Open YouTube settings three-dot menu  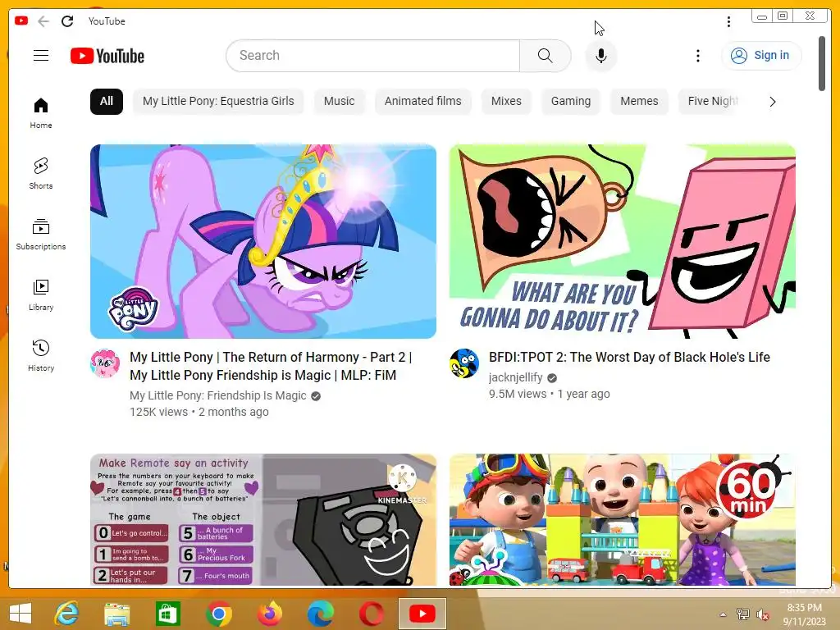click(x=697, y=56)
